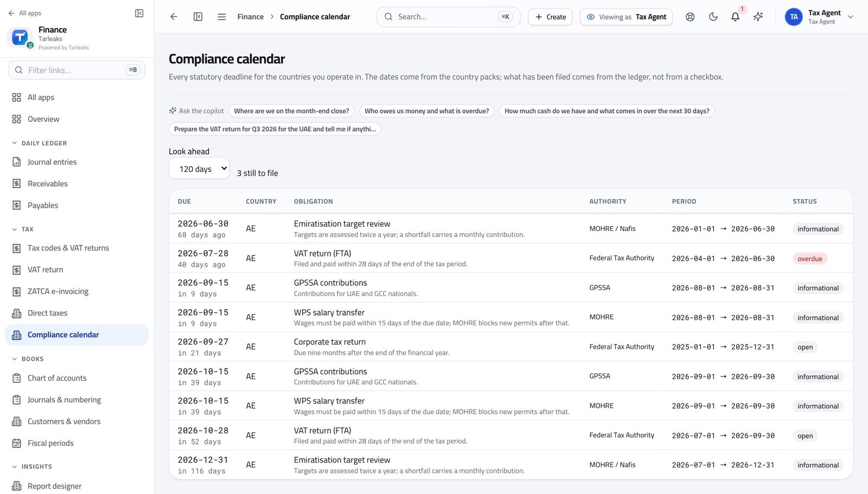Click the Overview grid icon
The image size is (868, 494).
(17, 119)
